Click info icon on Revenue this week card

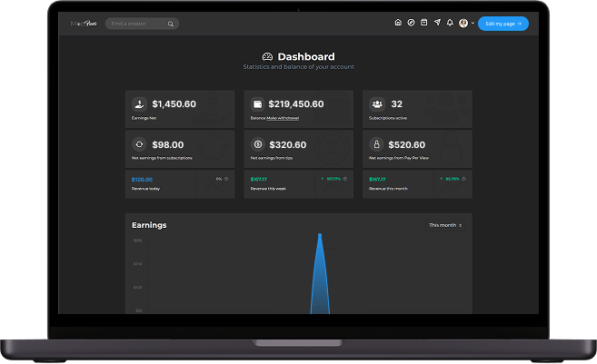click(x=344, y=179)
